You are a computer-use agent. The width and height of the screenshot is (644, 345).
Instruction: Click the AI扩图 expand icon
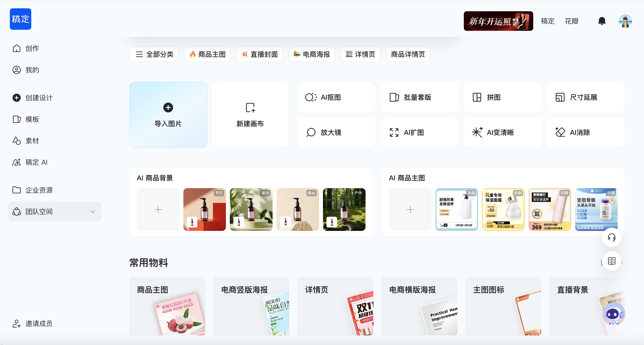click(394, 132)
